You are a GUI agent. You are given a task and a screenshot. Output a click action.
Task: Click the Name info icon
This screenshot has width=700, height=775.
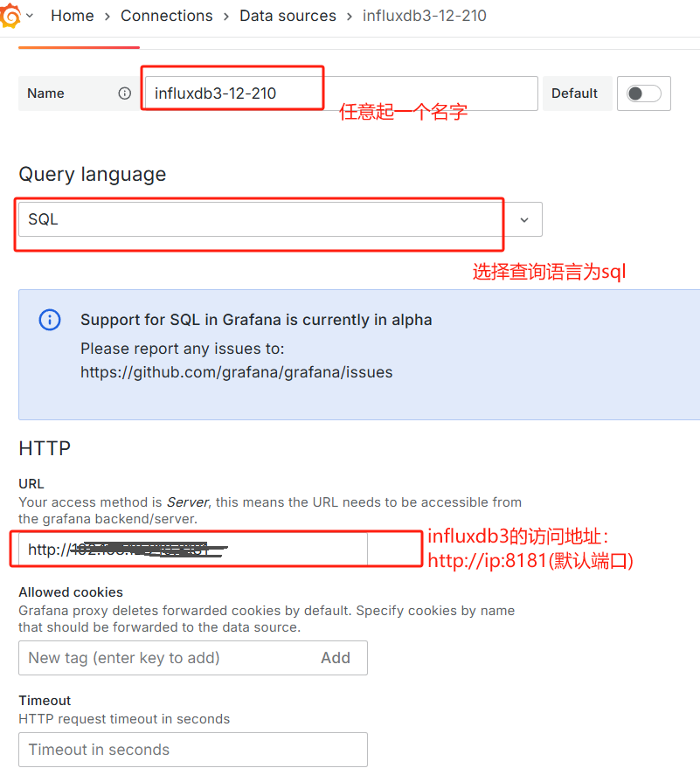125,93
